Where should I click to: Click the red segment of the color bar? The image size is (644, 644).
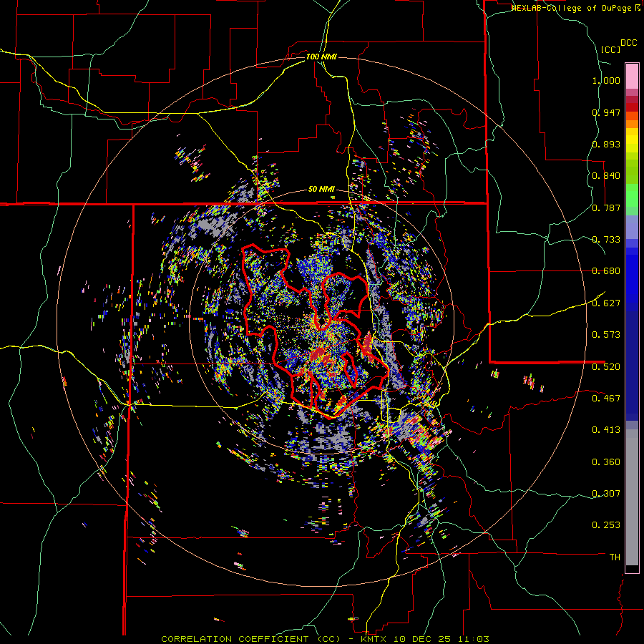pos(632,107)
